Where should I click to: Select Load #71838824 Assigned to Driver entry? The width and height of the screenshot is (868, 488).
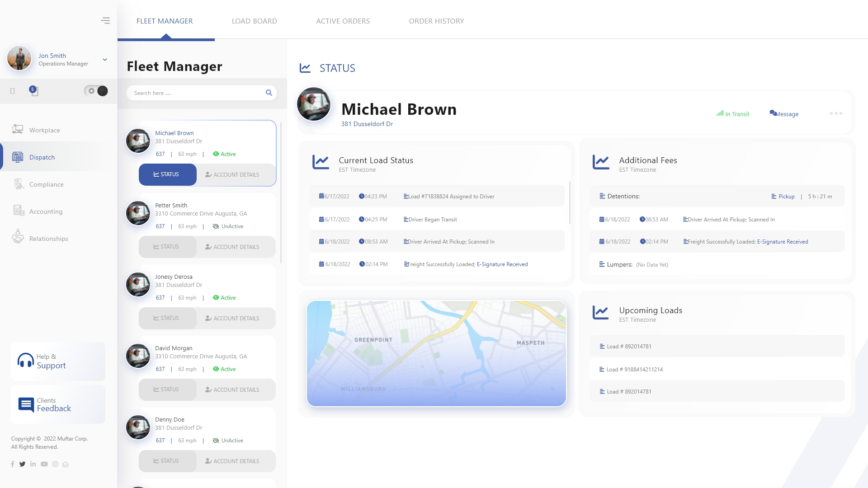tap(437, 196)
